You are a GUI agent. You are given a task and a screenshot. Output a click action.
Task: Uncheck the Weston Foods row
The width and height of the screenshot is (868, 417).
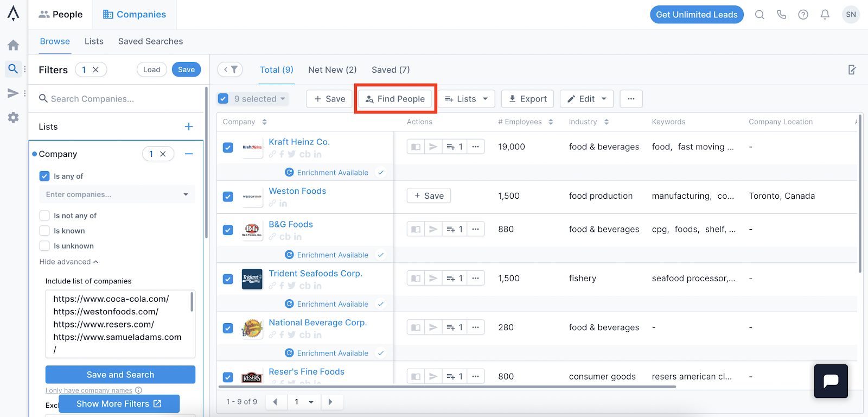click(228, 197)
